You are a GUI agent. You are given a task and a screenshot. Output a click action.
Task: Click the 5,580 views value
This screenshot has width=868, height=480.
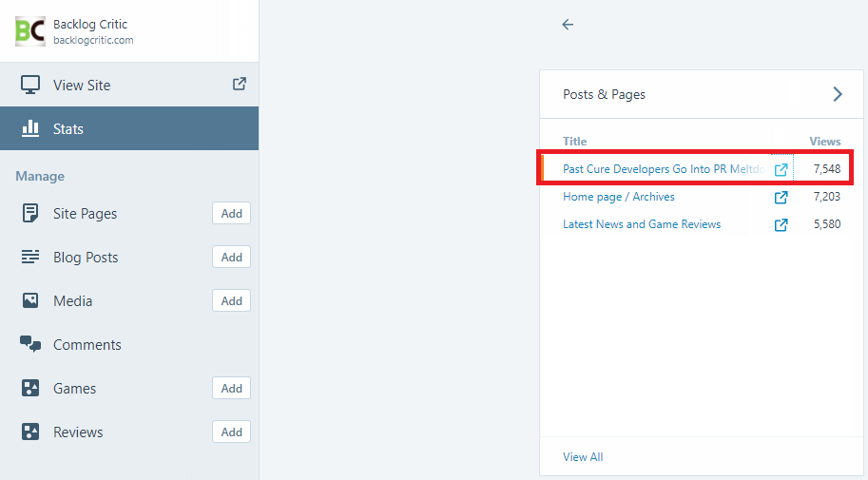click(x=827, y=224)
